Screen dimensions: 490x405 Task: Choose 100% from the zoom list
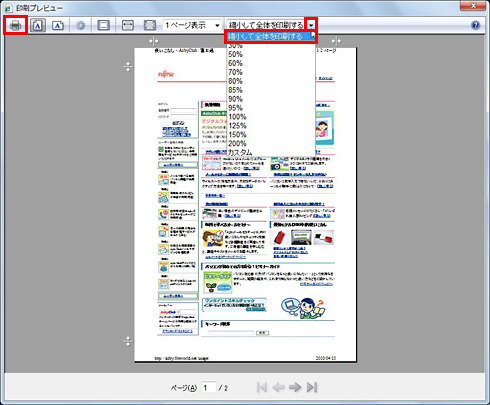click(x=237, y=117)
